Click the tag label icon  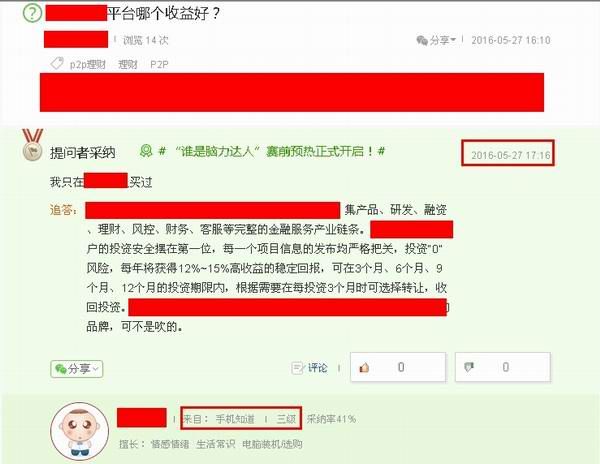[x=57, y=63]
